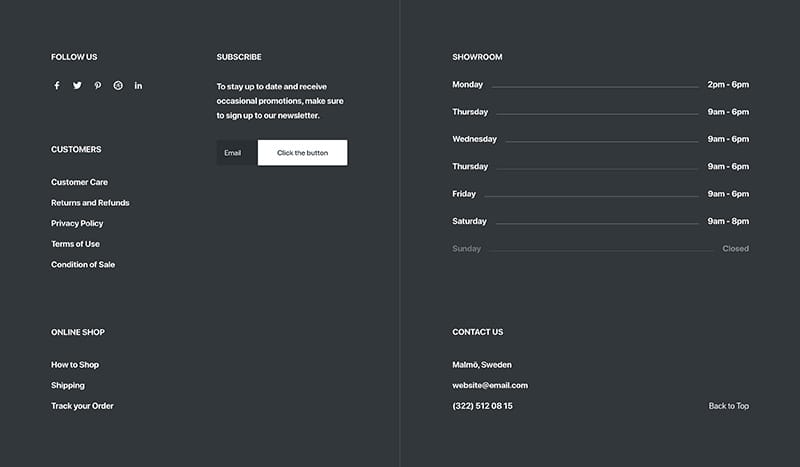
Task: Go to Returns and Refunds
Action: [90, 203]
